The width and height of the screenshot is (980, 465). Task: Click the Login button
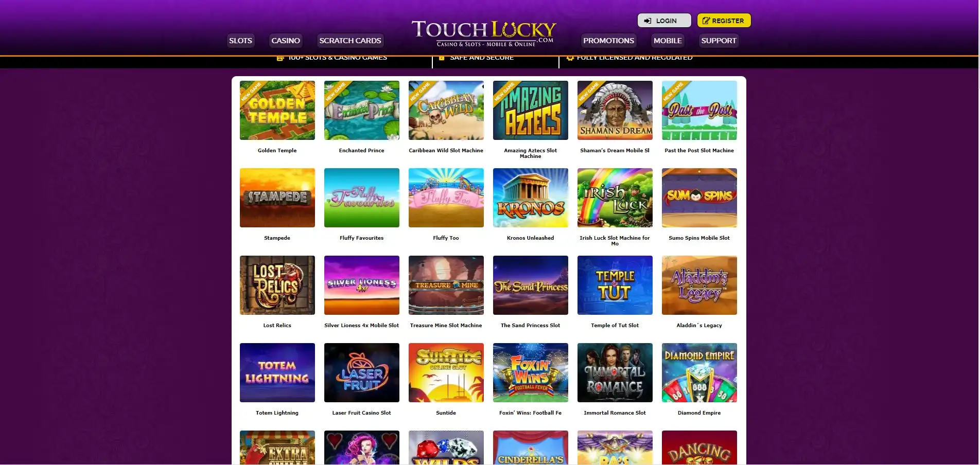(664, 21)
